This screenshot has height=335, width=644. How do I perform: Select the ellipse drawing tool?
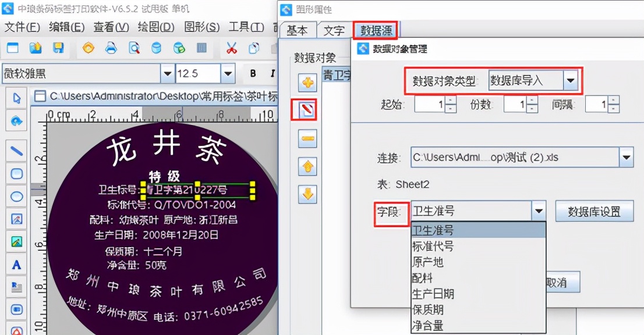point(16,197)
